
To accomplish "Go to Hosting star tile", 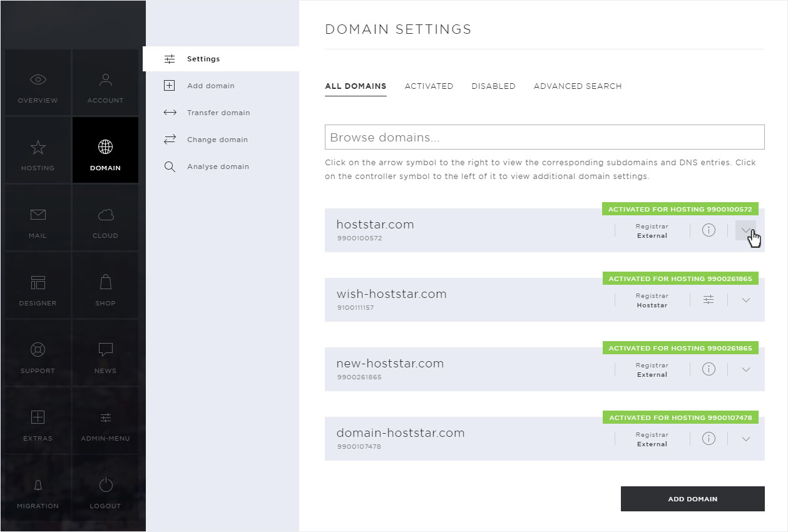I will (38, 150).
